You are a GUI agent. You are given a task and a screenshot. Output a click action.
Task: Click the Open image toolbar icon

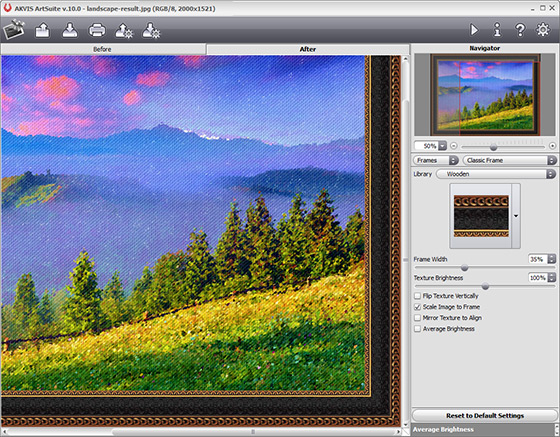(x=42, y=30)
